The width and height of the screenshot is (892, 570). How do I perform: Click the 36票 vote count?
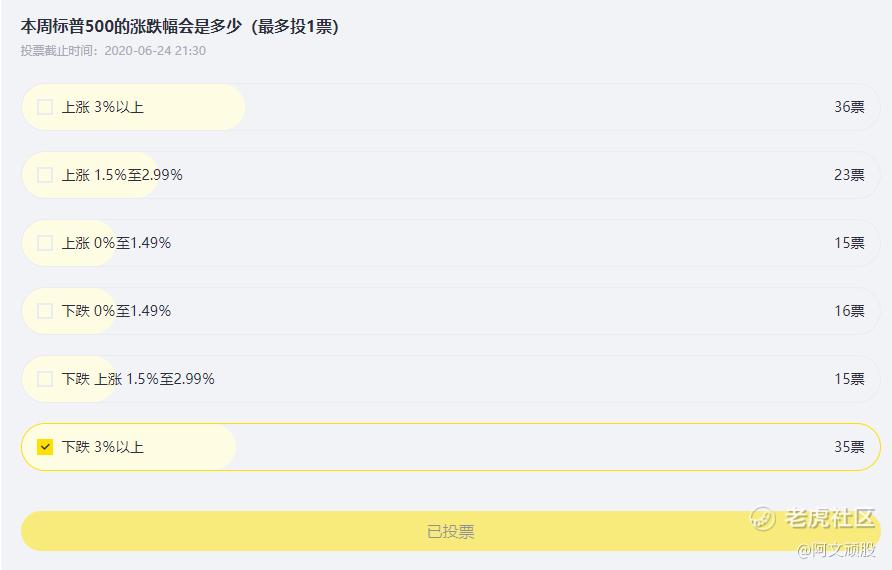tap(849, 107)
